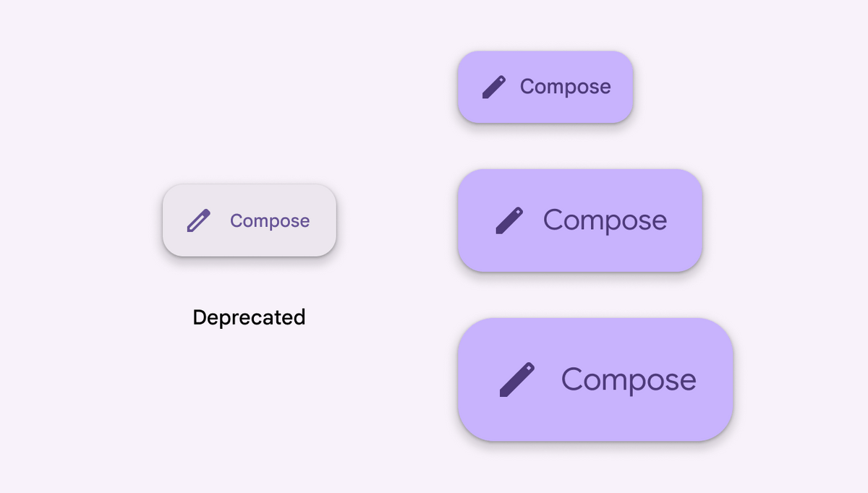Tap "Compose" label in largest purple button
868x493 pixels.
(629, 380)
